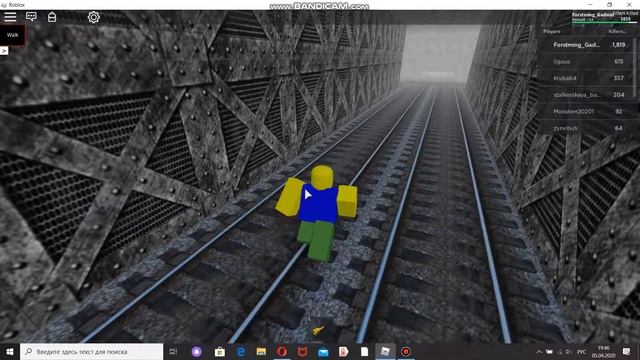
Task: Open File Explorer from the taskbar
Action: pos(261,351)
